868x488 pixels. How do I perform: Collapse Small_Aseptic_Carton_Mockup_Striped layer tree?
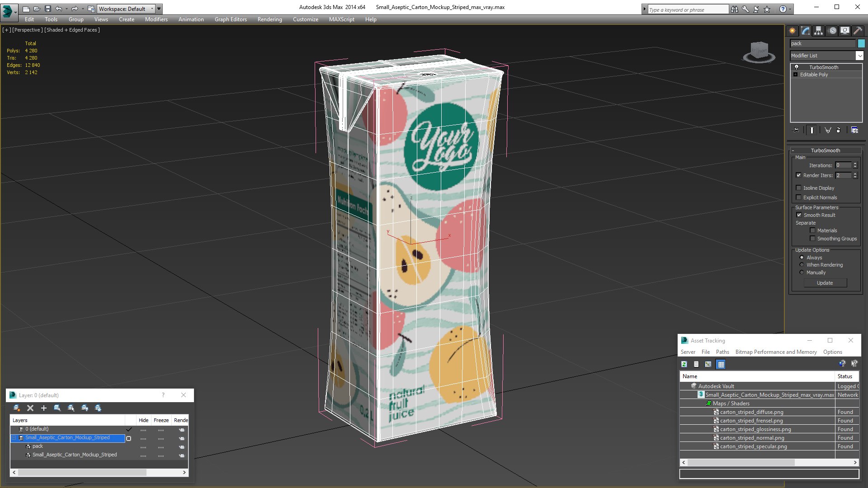click(x=14, y=438)
